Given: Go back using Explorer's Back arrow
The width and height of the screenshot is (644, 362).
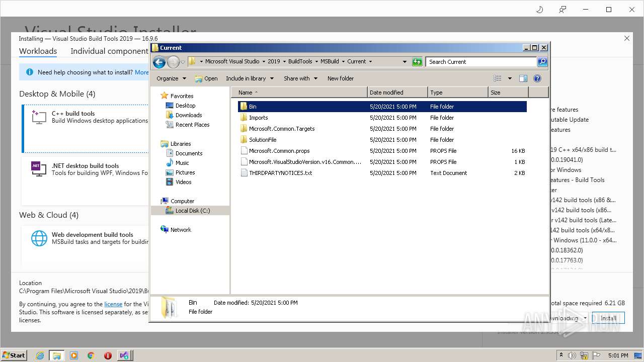Looking at the screenshot, I should (x=159, y=62).
